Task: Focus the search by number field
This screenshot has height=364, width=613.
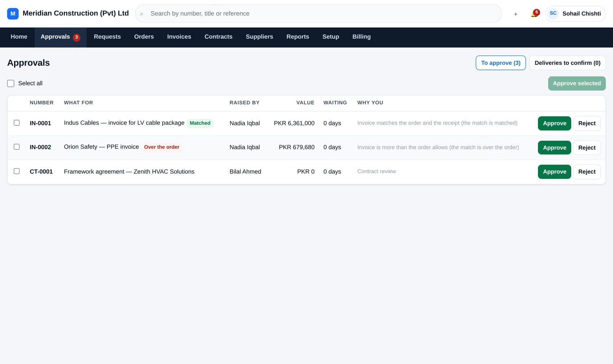Action: pyautogui.click(x=318, y=14)
